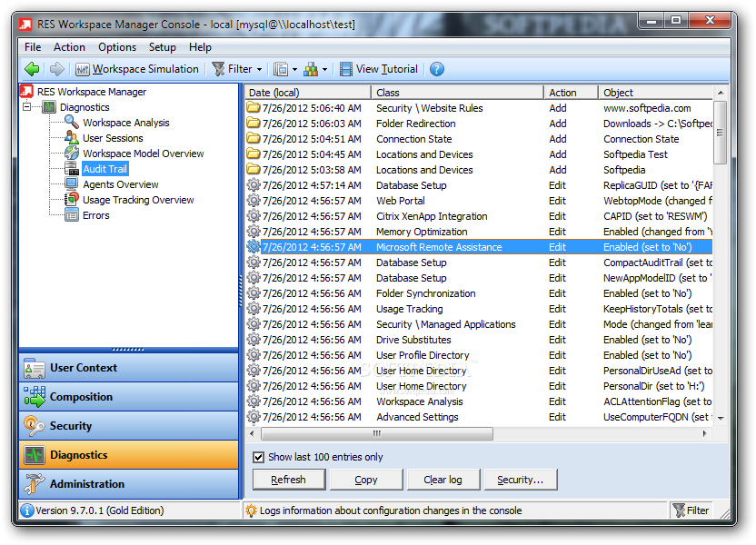The width and height of the screenshot is (756, 545).
Task: Sort by Date (local) column header
Action: point(308,93)
